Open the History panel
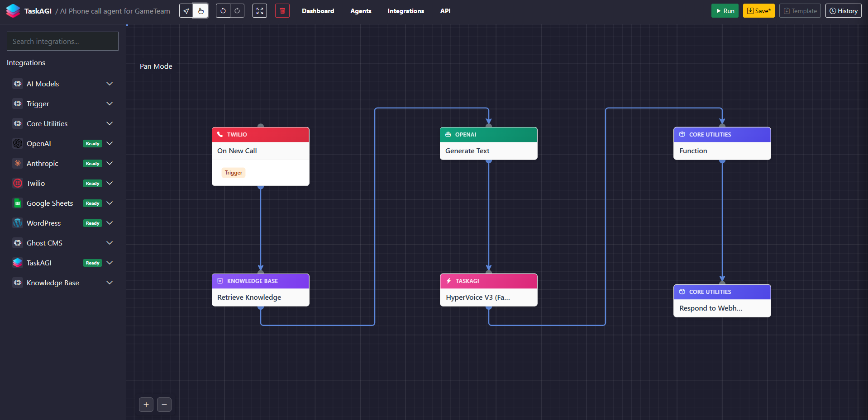Screen dimensions: 868x420 843,11
